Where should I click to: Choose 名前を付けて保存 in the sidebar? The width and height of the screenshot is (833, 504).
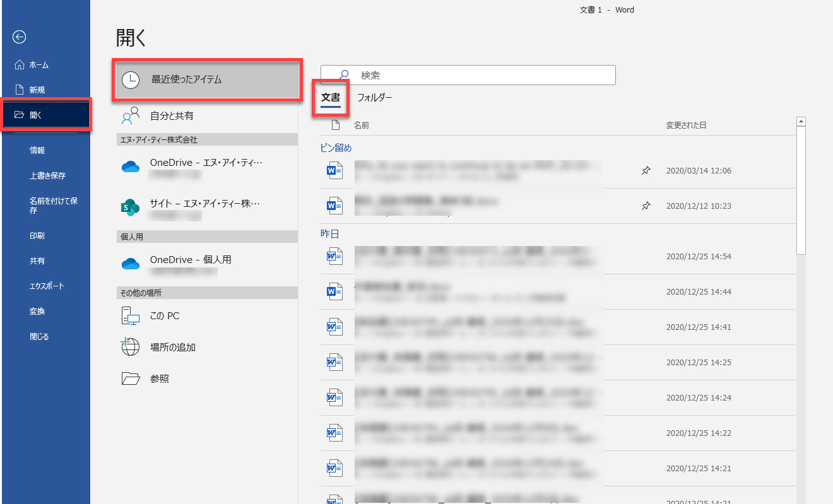coord(53,205)
